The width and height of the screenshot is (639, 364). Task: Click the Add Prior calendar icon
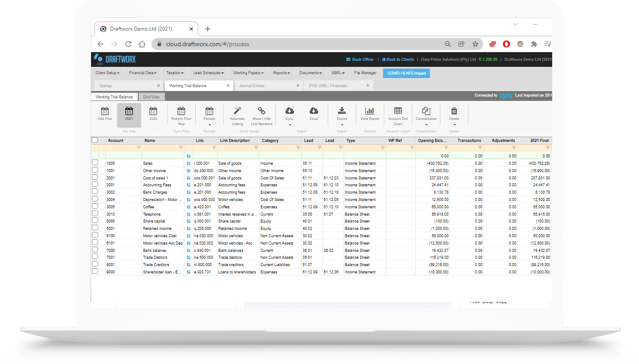click(x=105, y=112)
